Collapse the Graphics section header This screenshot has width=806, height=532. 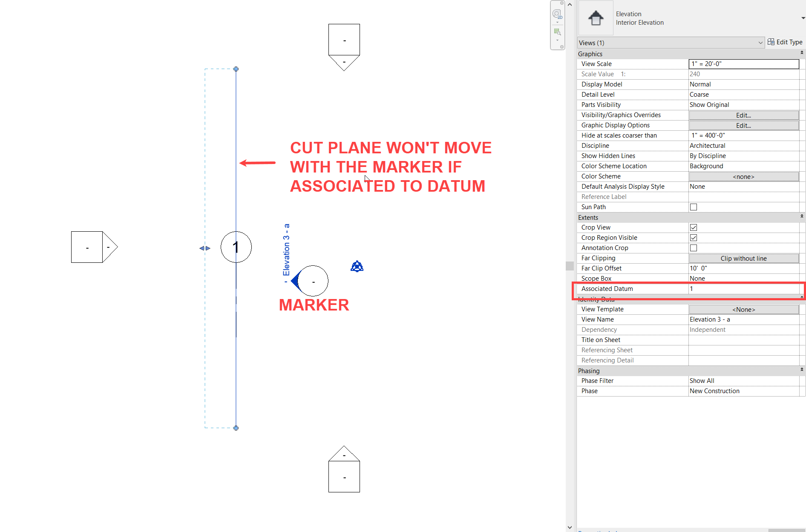[801, 52]
